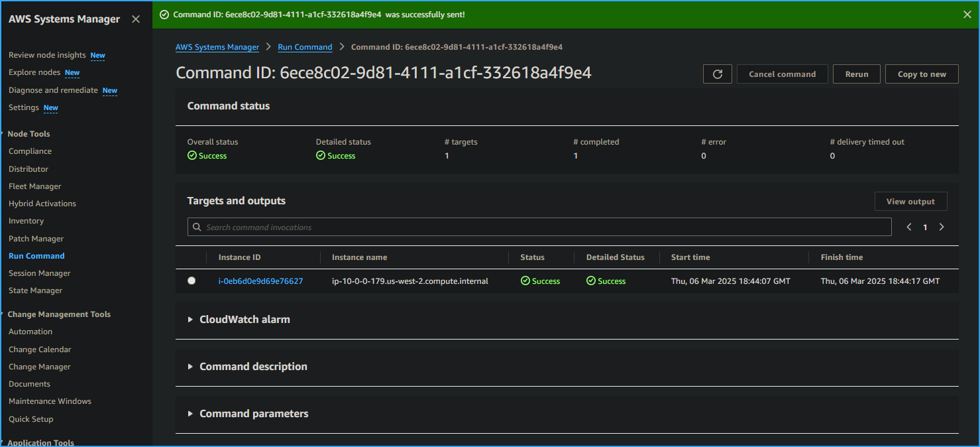Image resolution: width=980 pixels, height=447 pixels.
Task: Select page 1 in the pagination control
Action: click(925, 227)
